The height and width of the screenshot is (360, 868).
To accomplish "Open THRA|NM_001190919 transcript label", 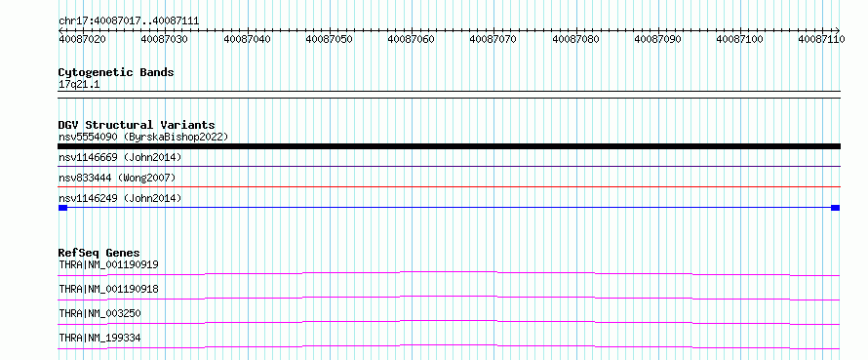I will click(x=108, y=264).
